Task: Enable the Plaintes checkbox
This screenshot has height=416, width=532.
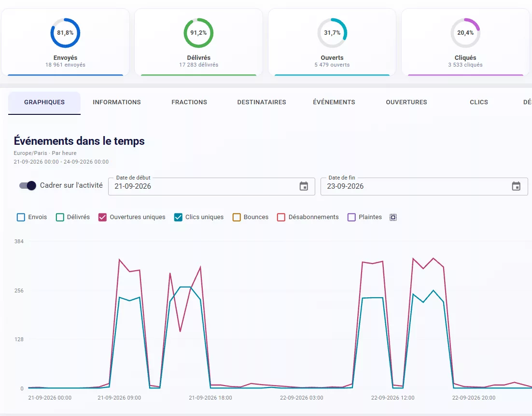Action: (351, 217)
